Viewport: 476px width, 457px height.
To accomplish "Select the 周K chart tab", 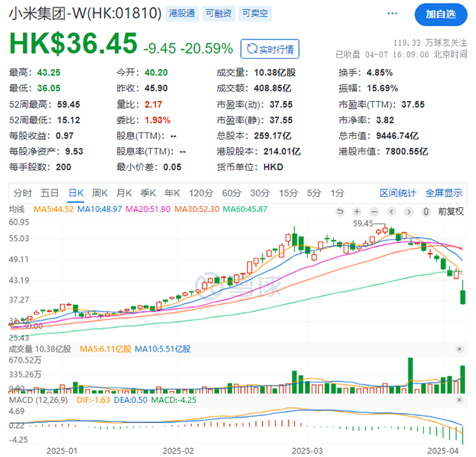I will coord(100,193).
